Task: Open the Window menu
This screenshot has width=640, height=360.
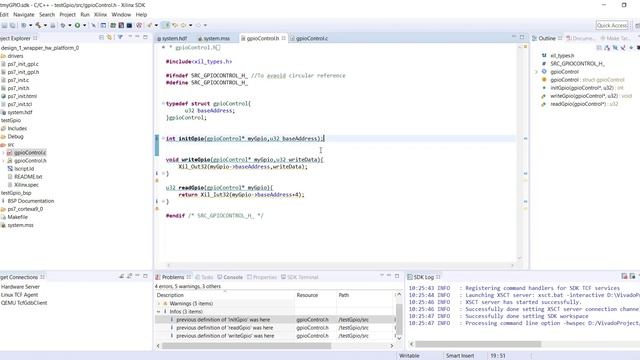Action: coord(121,14)
